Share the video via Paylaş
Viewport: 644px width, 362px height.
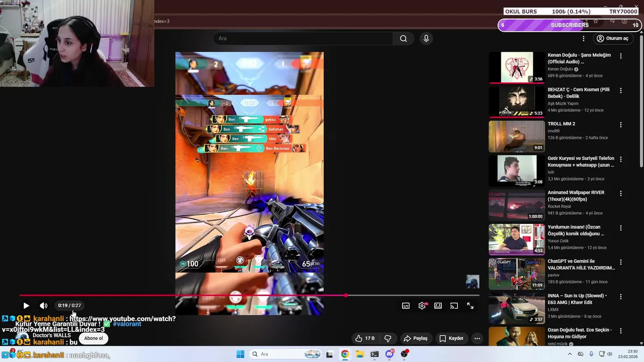(x=416, y=338)
